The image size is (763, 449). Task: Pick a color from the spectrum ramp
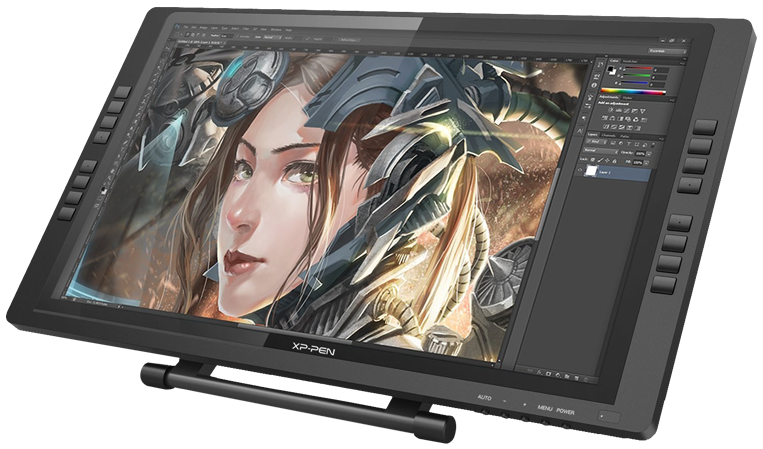(x=633, y=91)
